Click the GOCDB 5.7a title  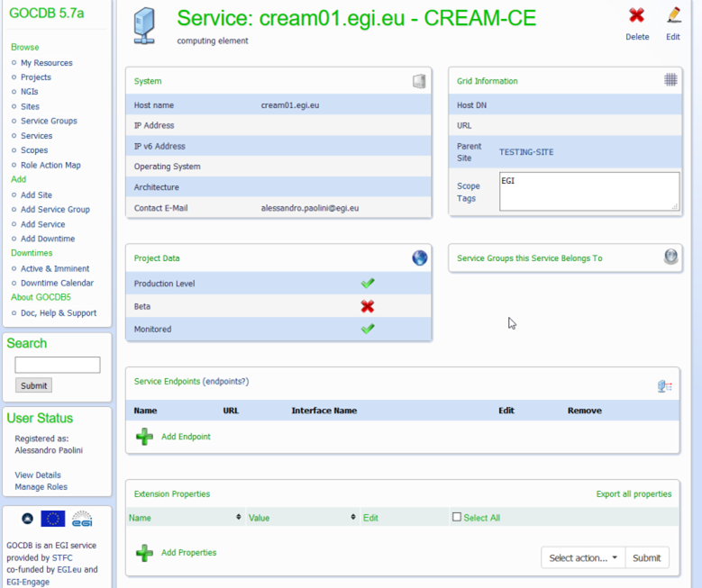(47, 14)
